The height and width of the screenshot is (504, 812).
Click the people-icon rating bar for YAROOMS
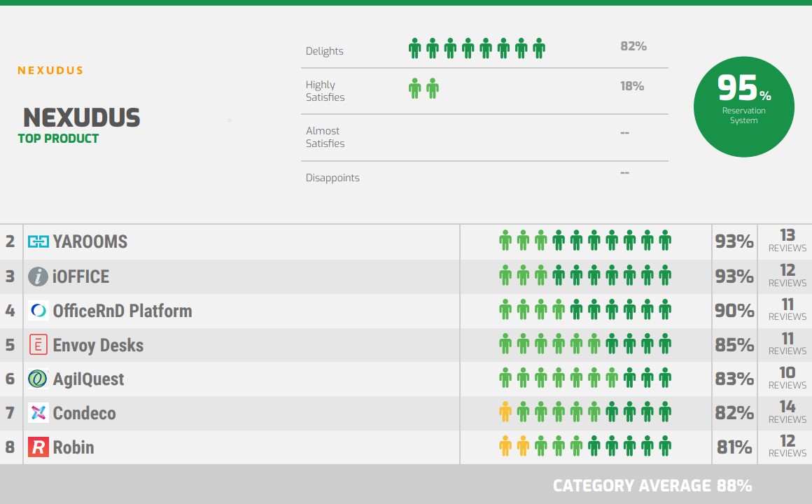(x=585, y=241)
